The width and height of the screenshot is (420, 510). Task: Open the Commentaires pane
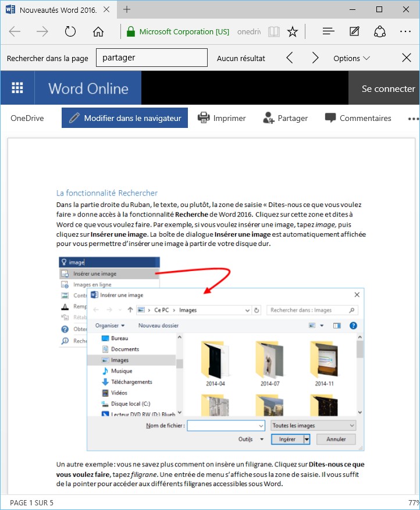pos(358,118)
